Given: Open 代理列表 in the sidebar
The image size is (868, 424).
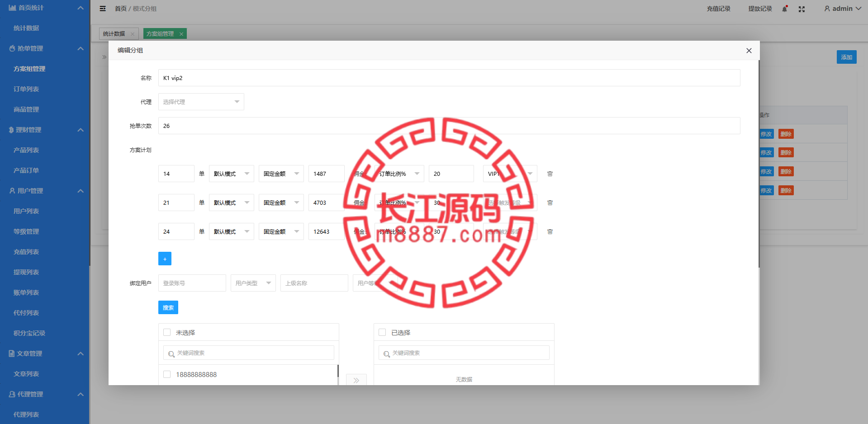Looking at the screenshot, I should pyautogui.click(x=26, y=415).
